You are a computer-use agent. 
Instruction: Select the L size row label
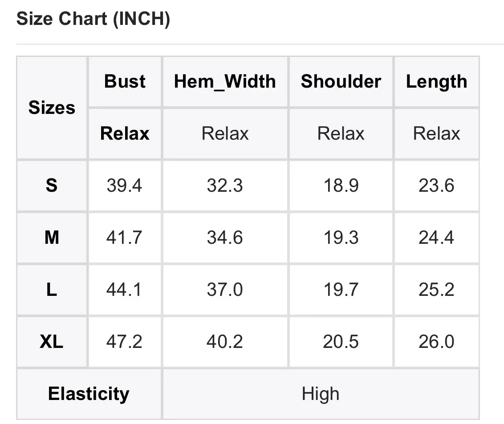pyautogui.click(x=52, y=290)
